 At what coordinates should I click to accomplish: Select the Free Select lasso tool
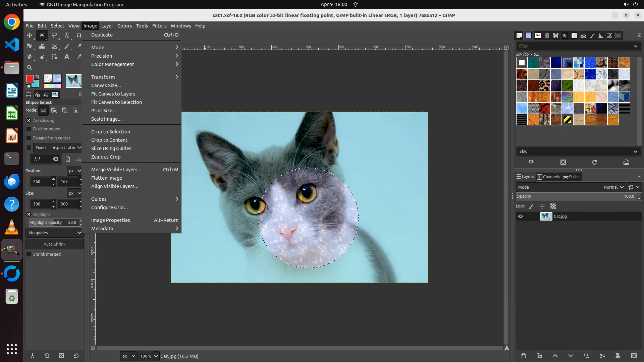coord(54,35)
